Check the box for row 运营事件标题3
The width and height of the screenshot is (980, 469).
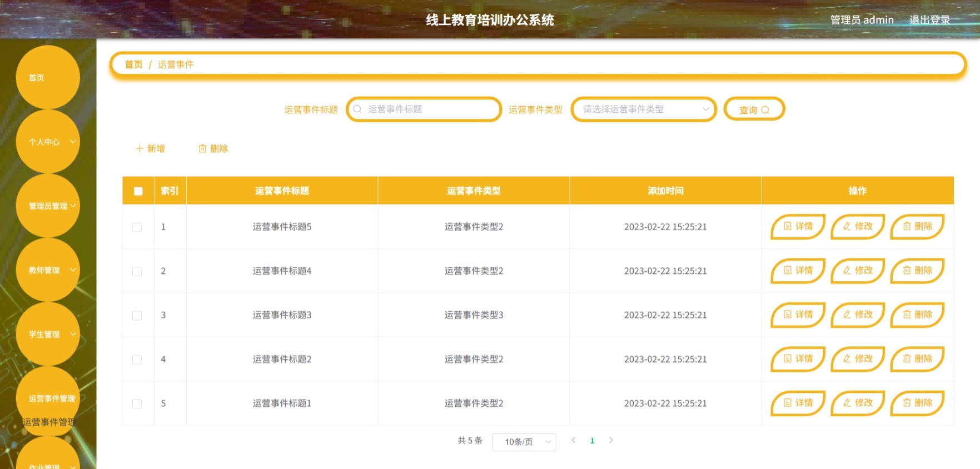click(x=137, y=316)
